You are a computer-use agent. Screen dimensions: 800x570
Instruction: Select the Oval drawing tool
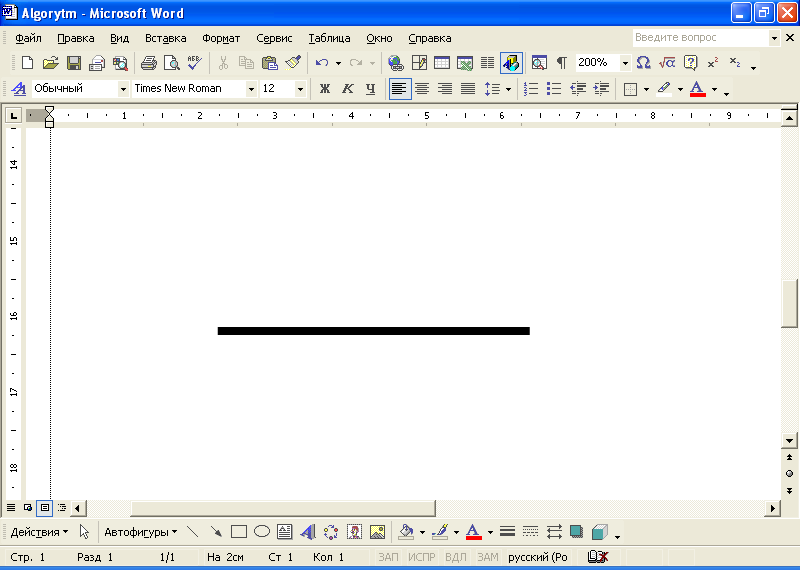pyautogui.click(x=262, y=532)
